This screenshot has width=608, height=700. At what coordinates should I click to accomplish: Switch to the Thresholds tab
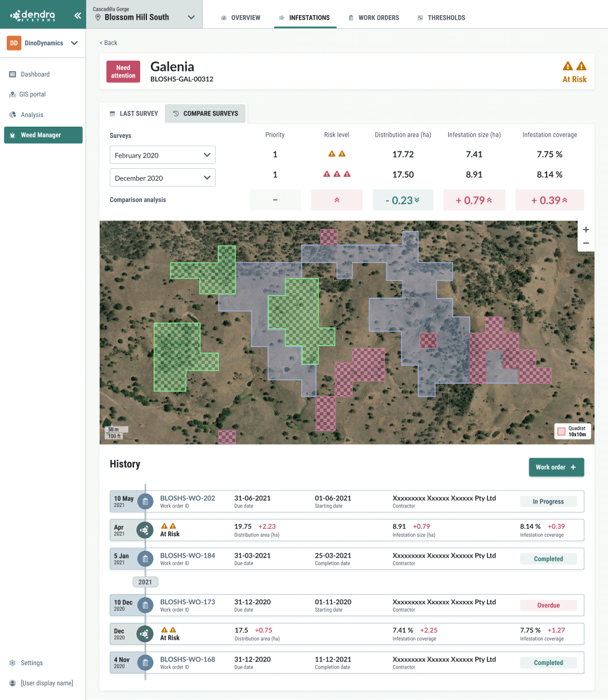pos(441,18)
